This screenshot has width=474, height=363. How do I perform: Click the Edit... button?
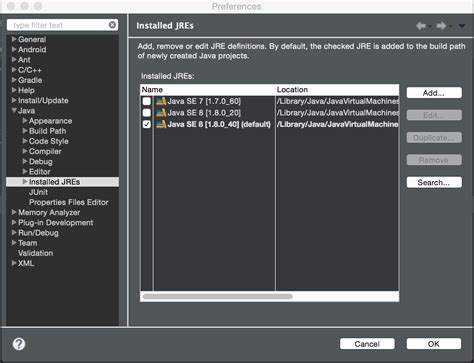click(x=434, y=115)
